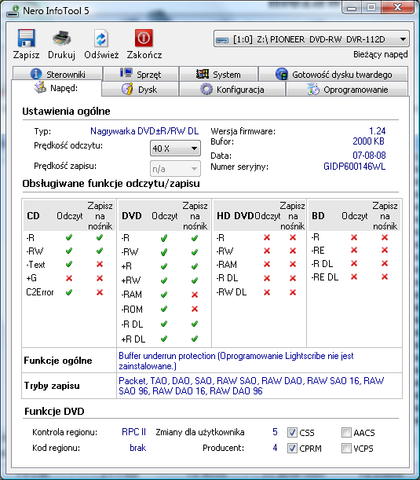Open the PIONEER DVD-RW drive dropdown
Image resolution: width=420 pixels, height=480 pixels.
click(311, 39)
